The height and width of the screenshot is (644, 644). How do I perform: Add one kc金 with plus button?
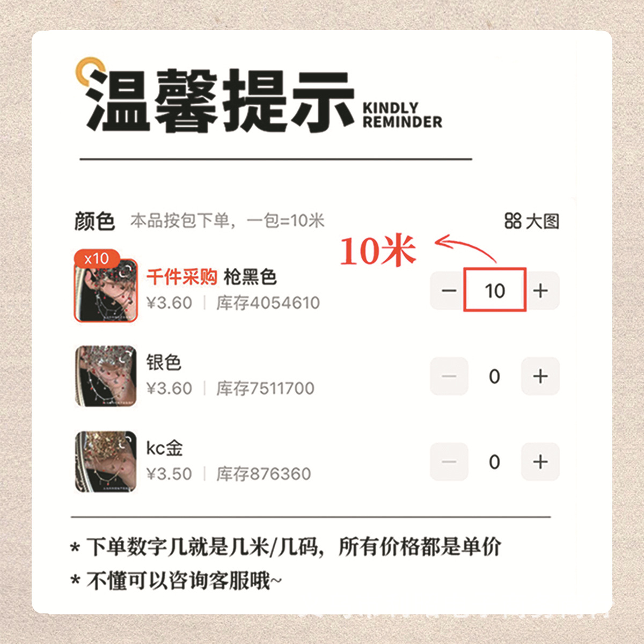tap(540, 462)
